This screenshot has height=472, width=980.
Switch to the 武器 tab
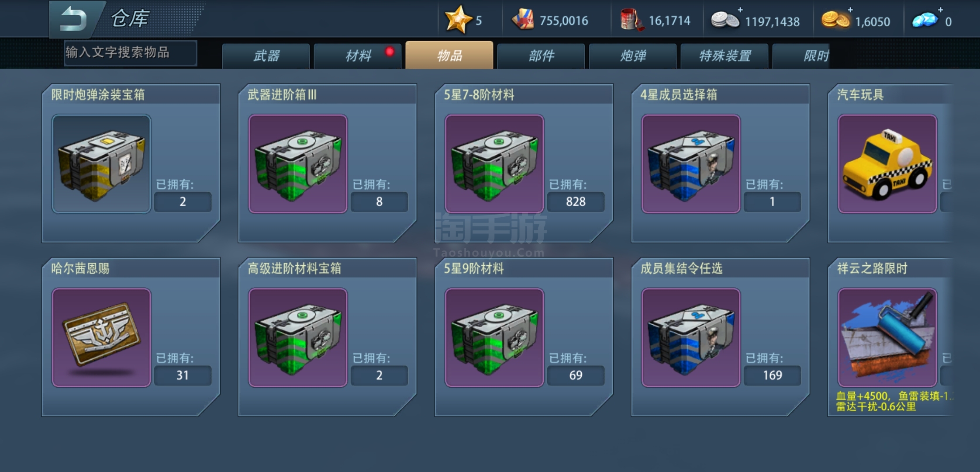(266, 56)
